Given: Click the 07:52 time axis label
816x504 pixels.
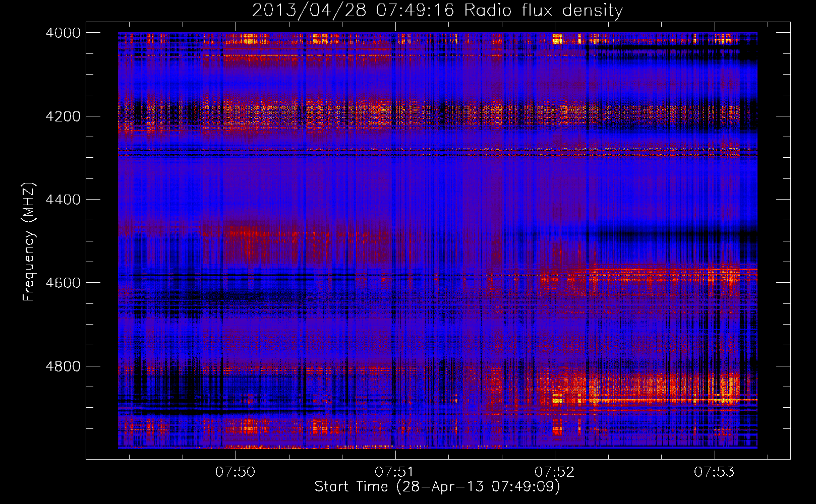Looking at the screenshot, I should 555,472.
